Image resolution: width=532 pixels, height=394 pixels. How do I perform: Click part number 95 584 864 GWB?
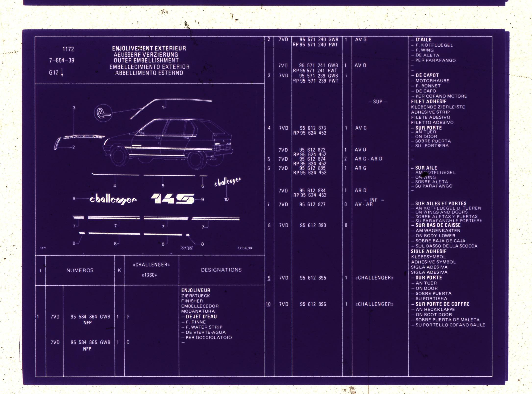point(90,317)
